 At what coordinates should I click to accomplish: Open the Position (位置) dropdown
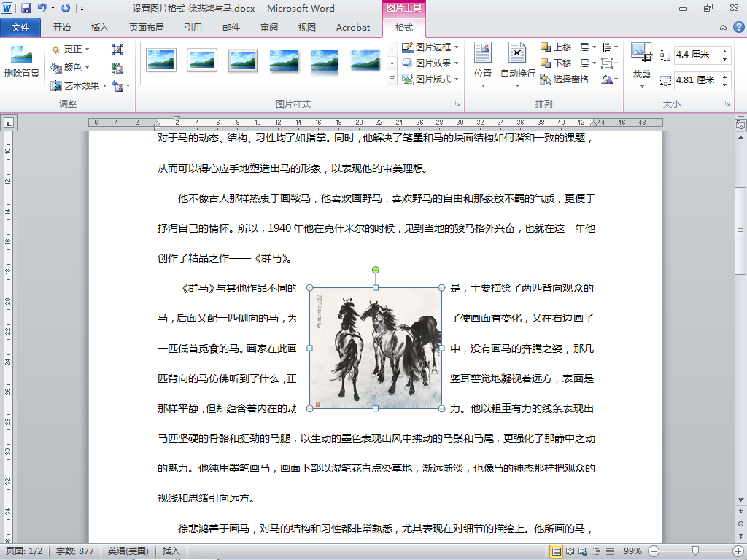click(483, 65)
